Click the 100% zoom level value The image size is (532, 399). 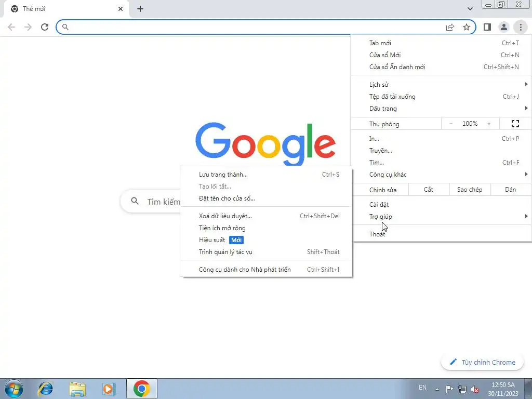470,124
